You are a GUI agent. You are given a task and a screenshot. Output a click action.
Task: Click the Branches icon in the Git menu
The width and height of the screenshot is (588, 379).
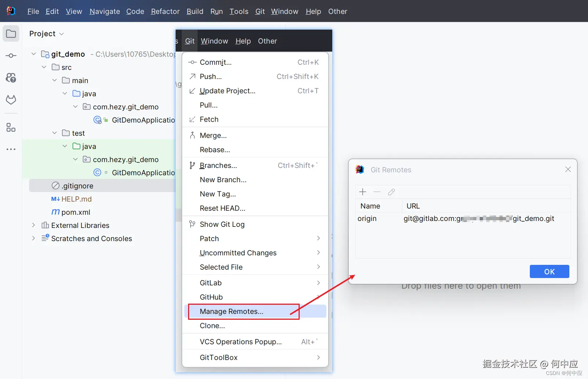click(x=192, y=165)
